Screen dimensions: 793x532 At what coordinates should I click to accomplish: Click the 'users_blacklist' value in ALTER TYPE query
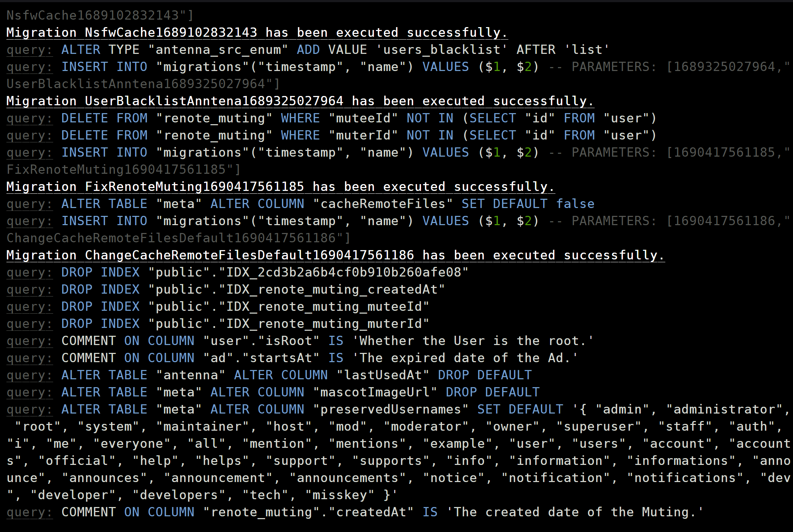click(x=442, y=50)
